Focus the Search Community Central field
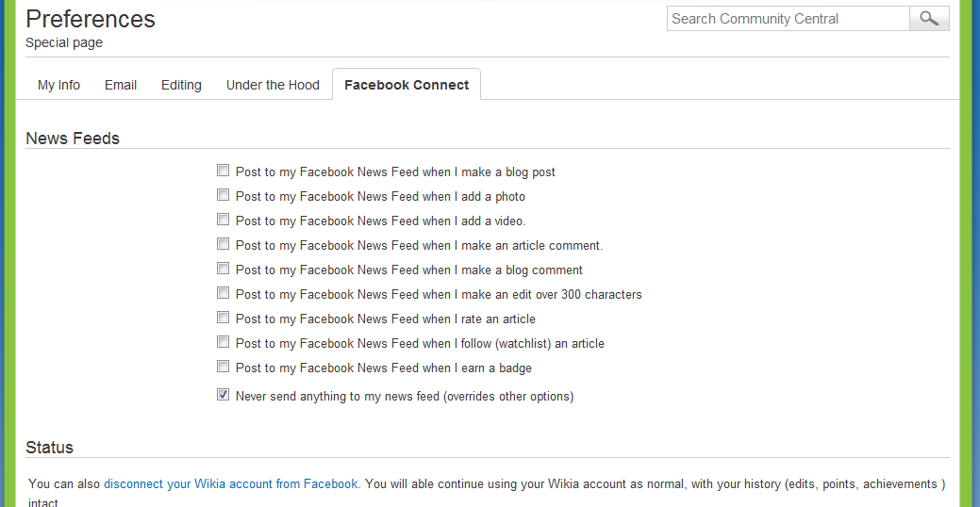Screen dimensions: 980x507 [x=788, y=19]
